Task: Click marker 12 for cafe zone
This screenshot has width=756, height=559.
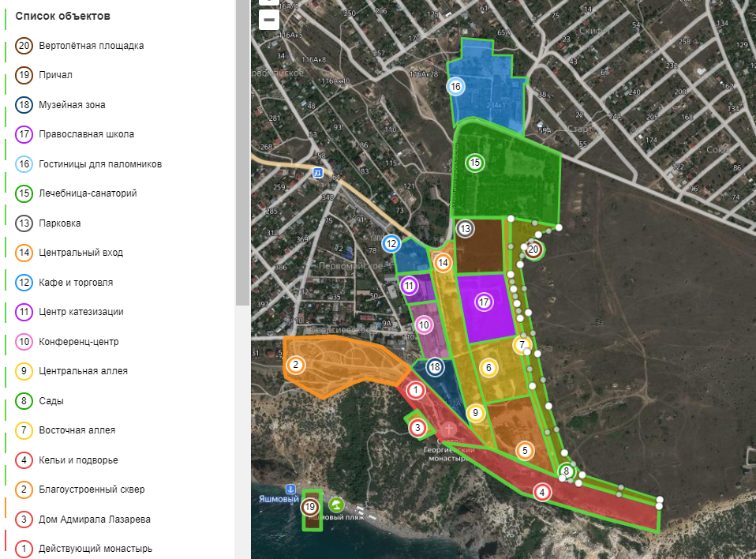Action: tap(391, 244)
